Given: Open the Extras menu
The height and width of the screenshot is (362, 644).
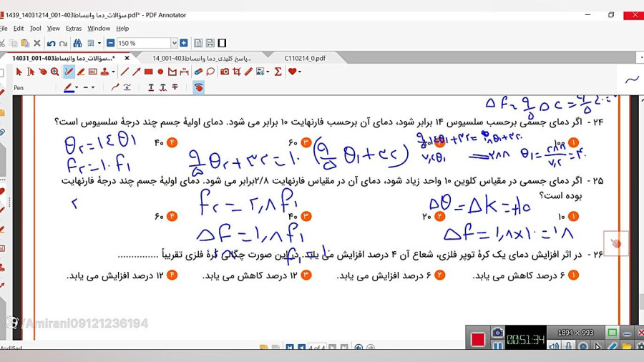Looking at the screenshot, I should (x=74, y=29).
